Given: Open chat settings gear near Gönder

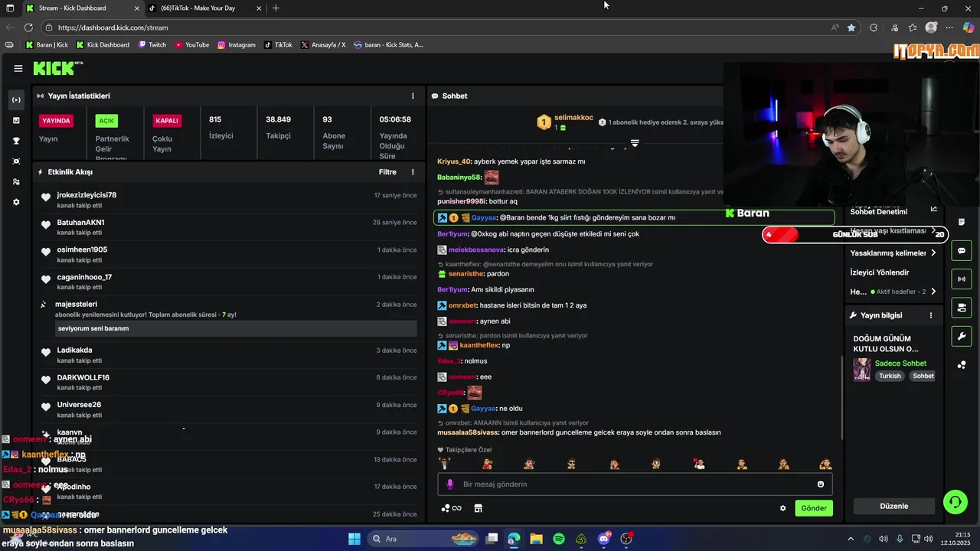Looking at the screenshot, I should tap(782, 508).
